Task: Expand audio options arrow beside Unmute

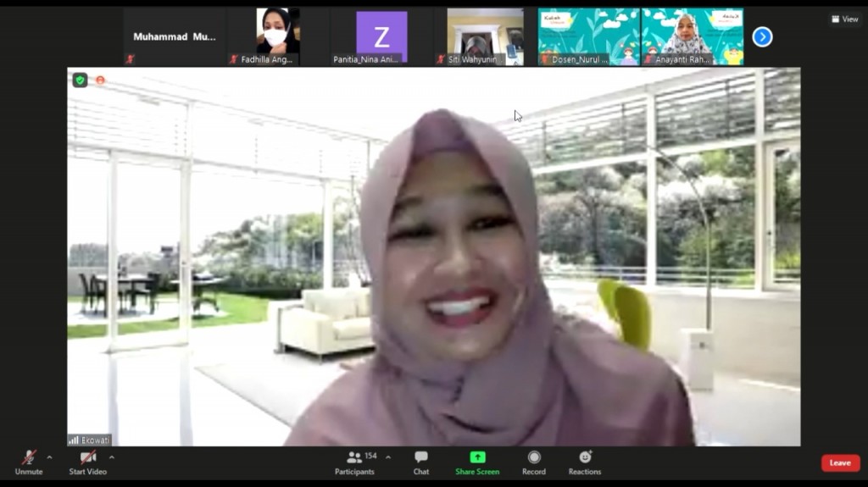Action: pos(49,457)
